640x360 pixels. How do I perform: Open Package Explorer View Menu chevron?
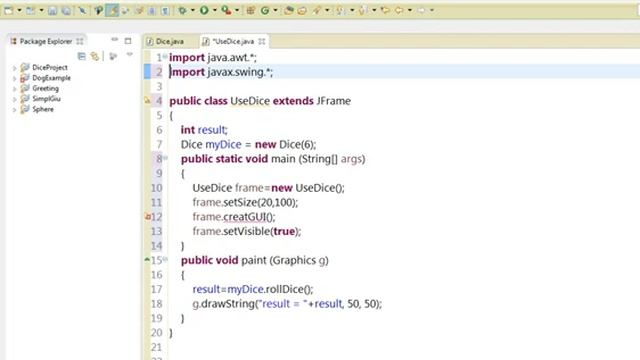[x=129, y=54]
